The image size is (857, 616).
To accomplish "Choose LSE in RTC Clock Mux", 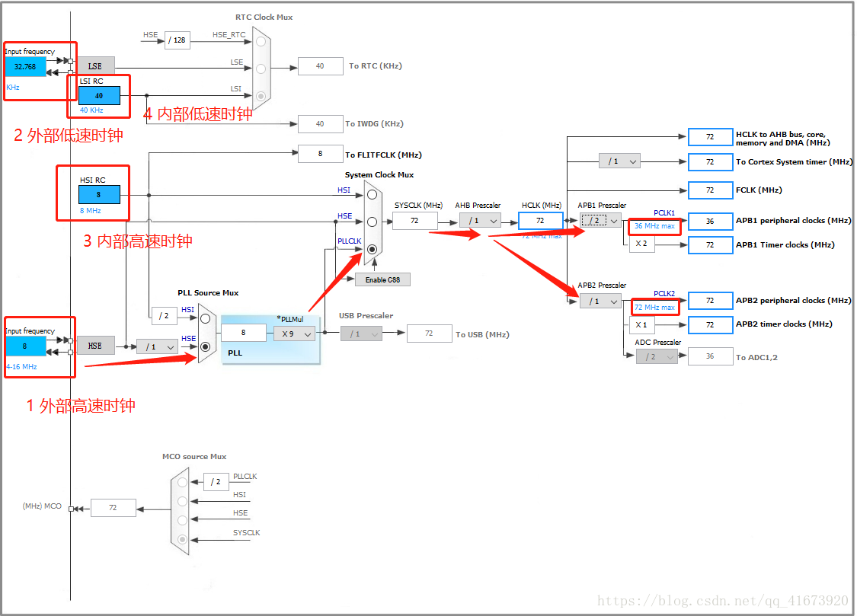I will pyautogui.click(x=261, y=69).
